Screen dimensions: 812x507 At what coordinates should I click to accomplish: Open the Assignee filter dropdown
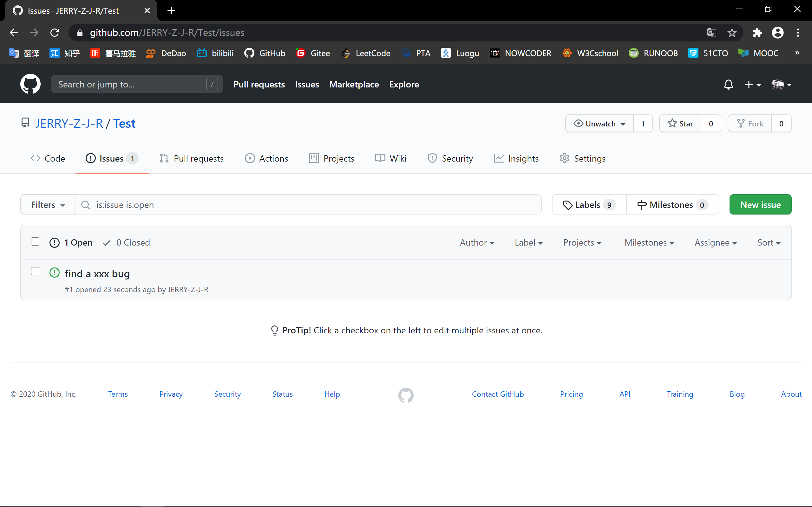[715, 242]
